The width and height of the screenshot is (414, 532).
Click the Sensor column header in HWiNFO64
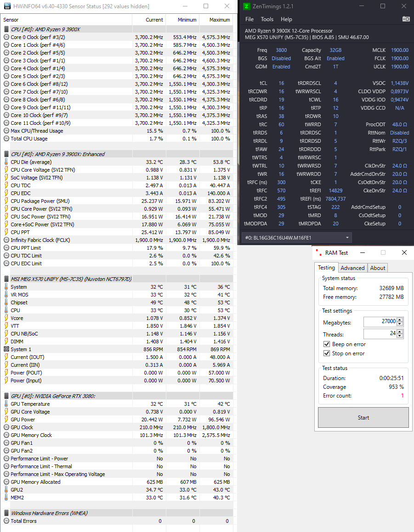pos(66,20)
